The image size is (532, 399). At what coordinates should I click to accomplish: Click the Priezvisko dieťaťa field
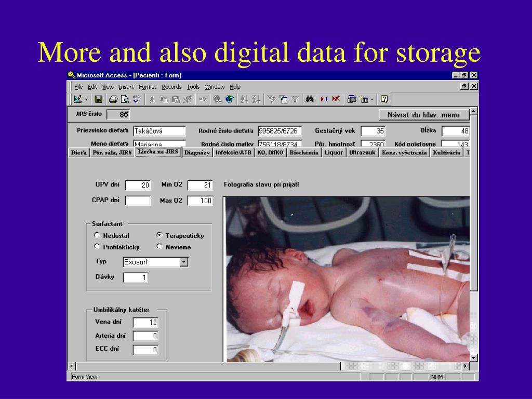(x=159, y=131)
